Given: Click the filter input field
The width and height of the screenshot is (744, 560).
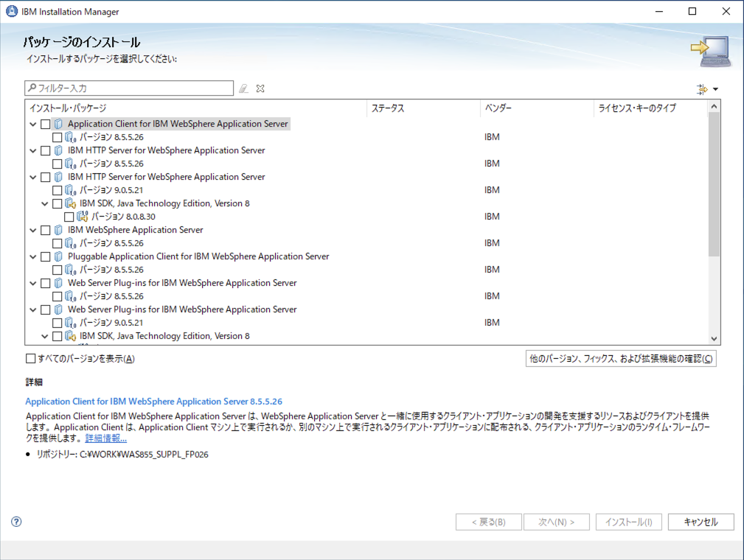Looking at the screenshot, I should [x=129, y=88].
